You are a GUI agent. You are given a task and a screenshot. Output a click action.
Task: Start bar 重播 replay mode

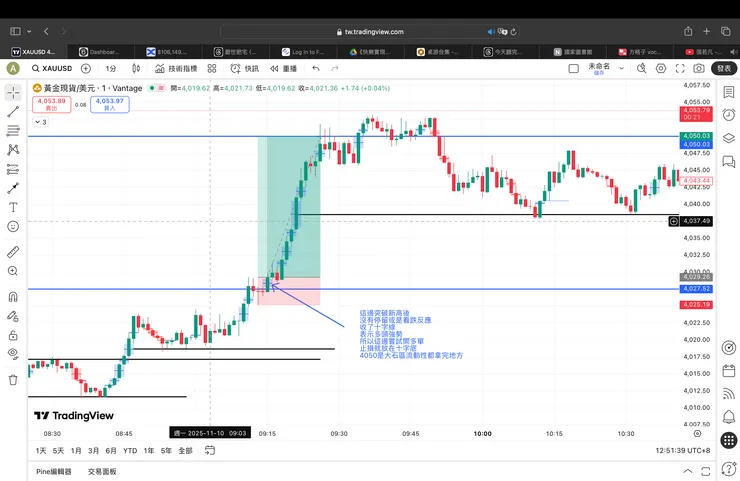[x=283, y=68]
